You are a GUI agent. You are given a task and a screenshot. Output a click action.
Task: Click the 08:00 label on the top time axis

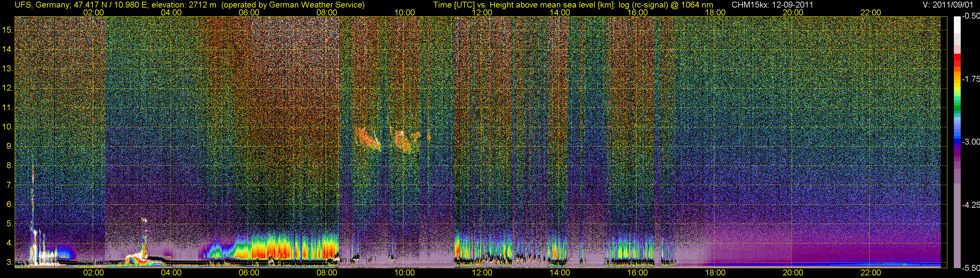click(327, 12)
